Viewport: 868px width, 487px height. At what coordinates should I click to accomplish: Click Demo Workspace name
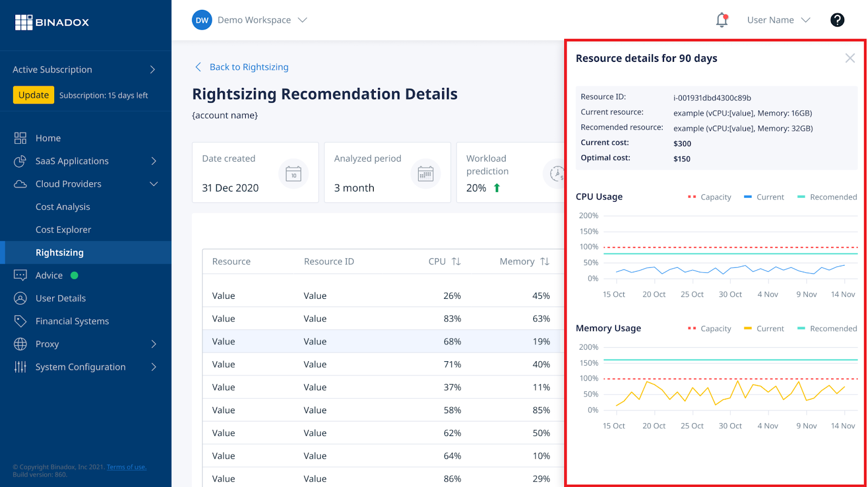coord(254,20)
